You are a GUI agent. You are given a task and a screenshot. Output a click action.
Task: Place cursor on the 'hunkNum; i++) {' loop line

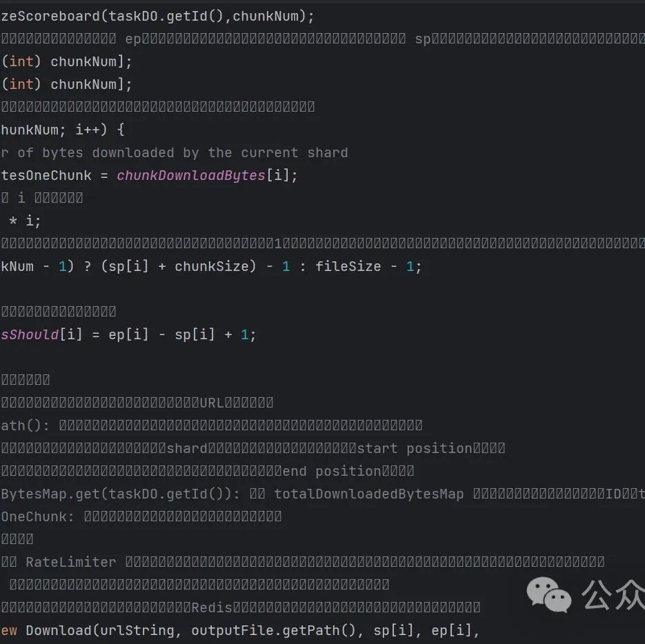click(x=63, y=130)
